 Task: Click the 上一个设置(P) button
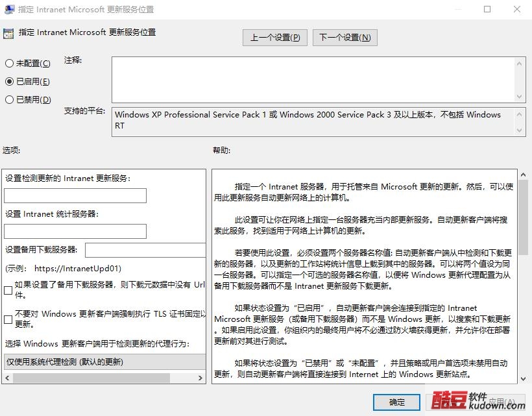tap(275, 38)
